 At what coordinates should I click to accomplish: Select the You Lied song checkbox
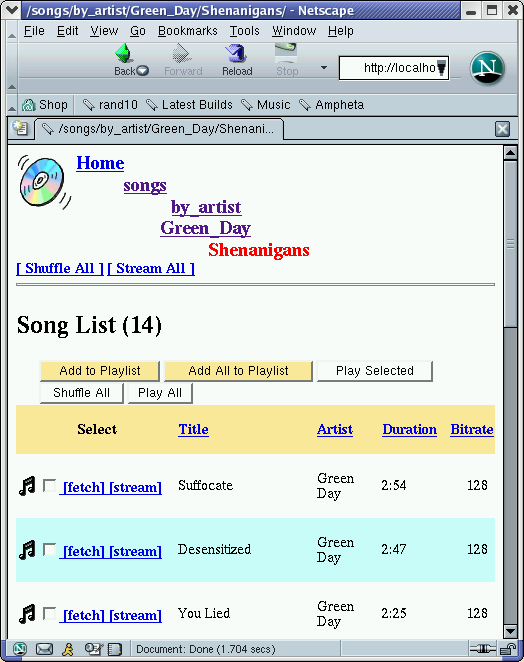[49, 613]
